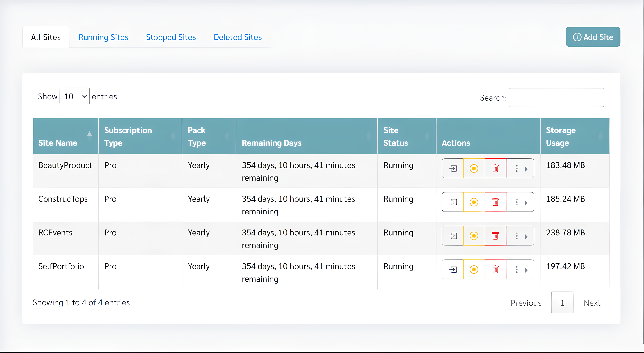Click storage value 197.42 MB

point(565,266)
